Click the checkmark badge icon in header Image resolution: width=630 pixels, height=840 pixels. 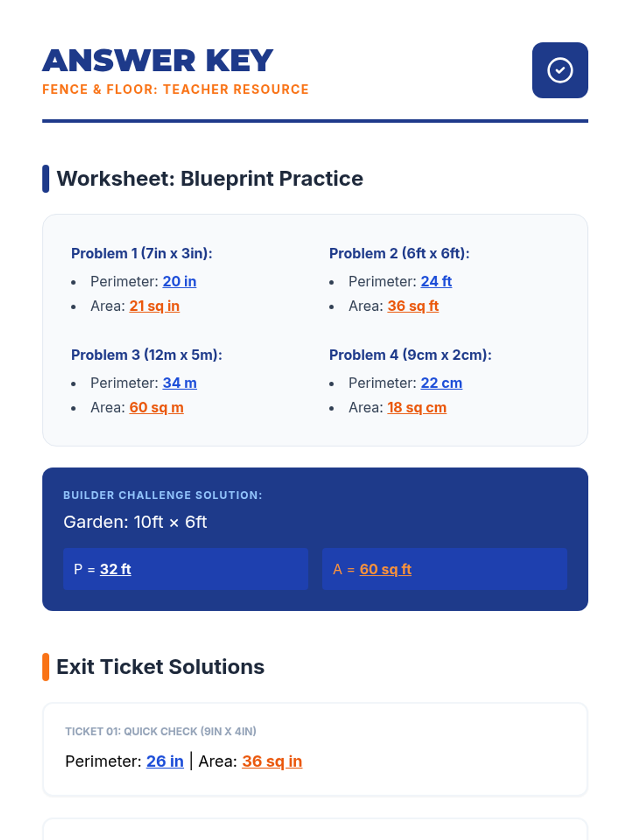tap(560, 70)
